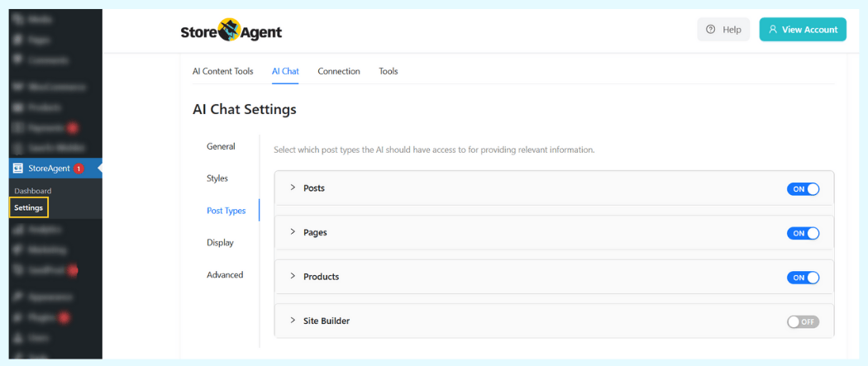The height and width of the screenshot is (366, 868).
Task: Click the StoreAgent icon in the sidebar
Action: point(17,169)
